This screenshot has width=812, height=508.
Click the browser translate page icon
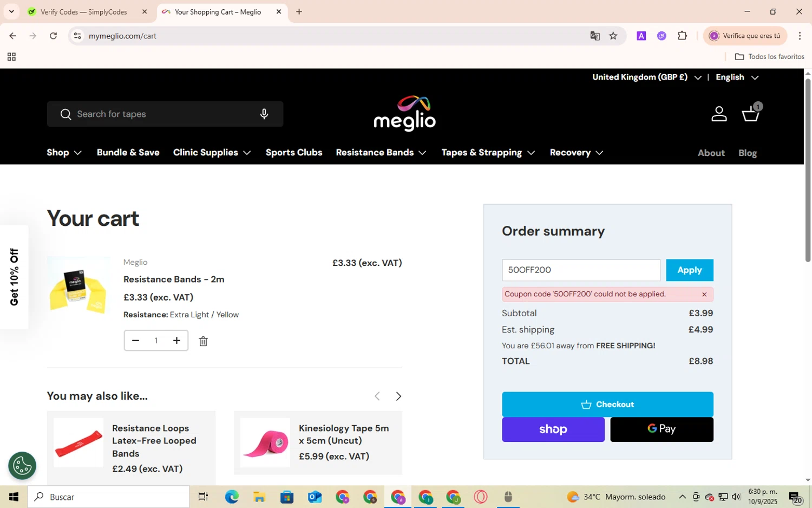click(595, 36)
